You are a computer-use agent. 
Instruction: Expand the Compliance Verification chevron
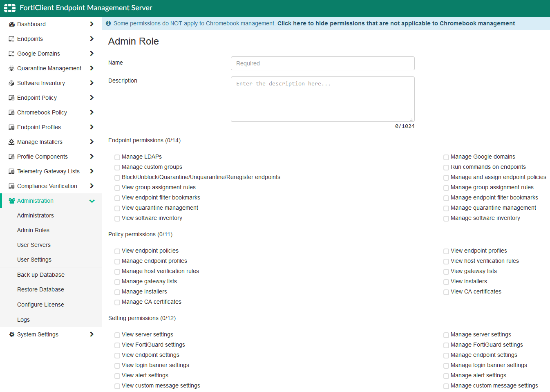pos(92,186)
